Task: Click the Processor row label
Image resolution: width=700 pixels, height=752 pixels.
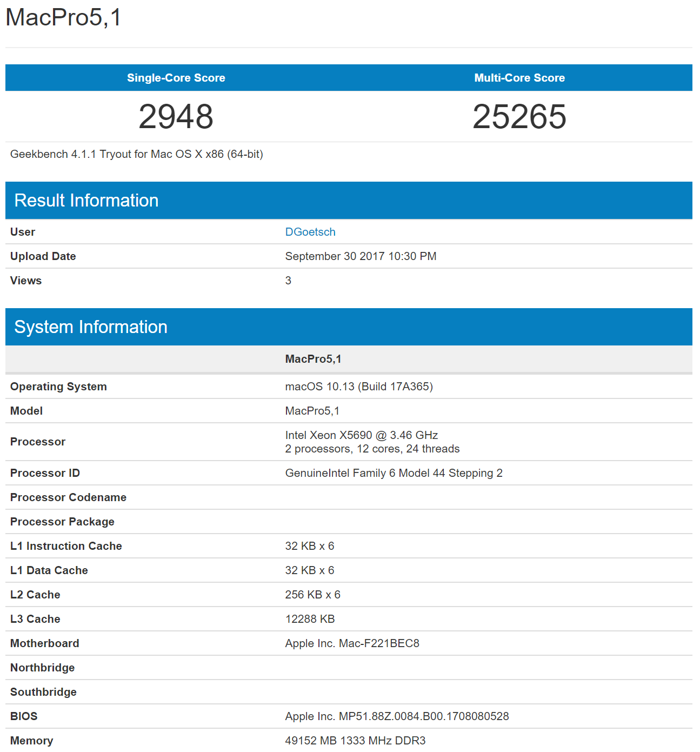Action: point(38,442)
